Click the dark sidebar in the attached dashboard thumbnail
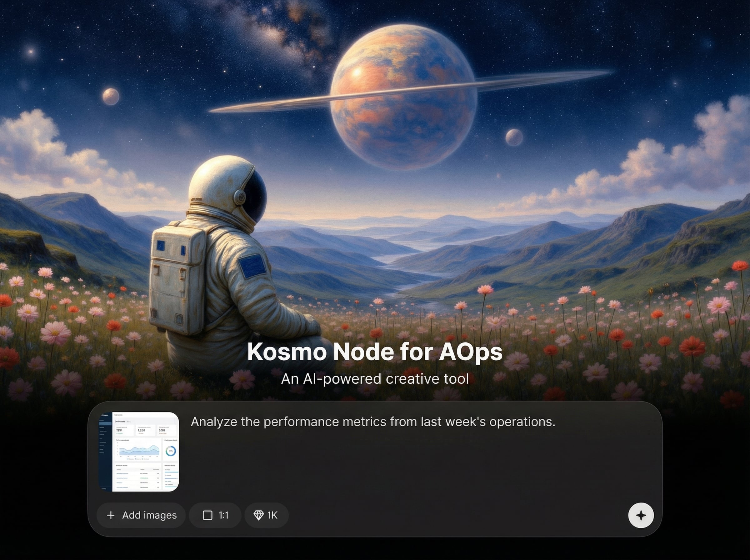Screen dimensions: 750x560 click(105, 452)
